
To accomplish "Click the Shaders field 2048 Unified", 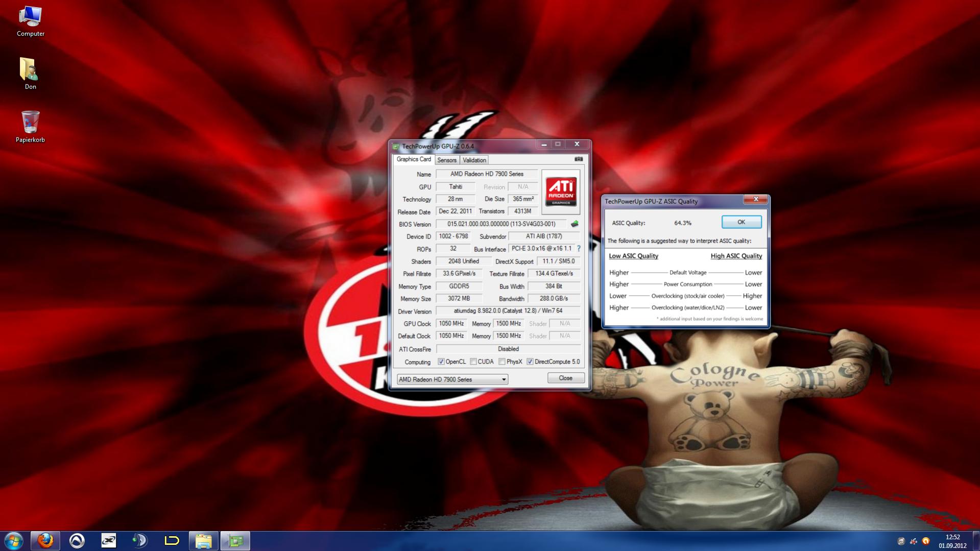I will click(x=464, y=261).
